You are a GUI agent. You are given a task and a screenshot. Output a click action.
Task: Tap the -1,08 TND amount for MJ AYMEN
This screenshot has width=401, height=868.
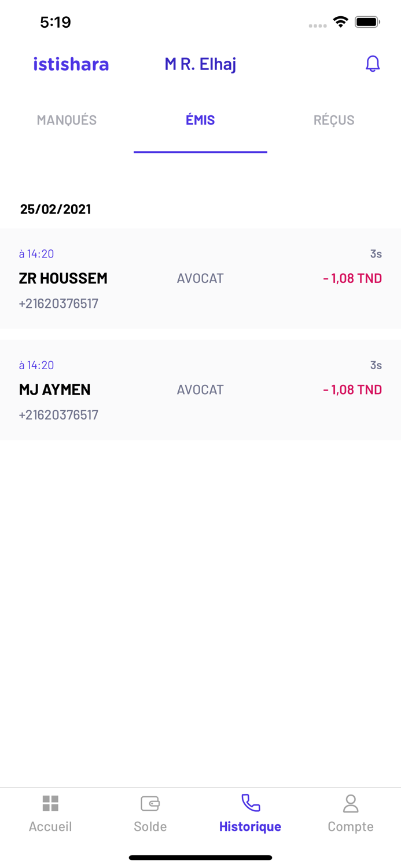(352, 389)
